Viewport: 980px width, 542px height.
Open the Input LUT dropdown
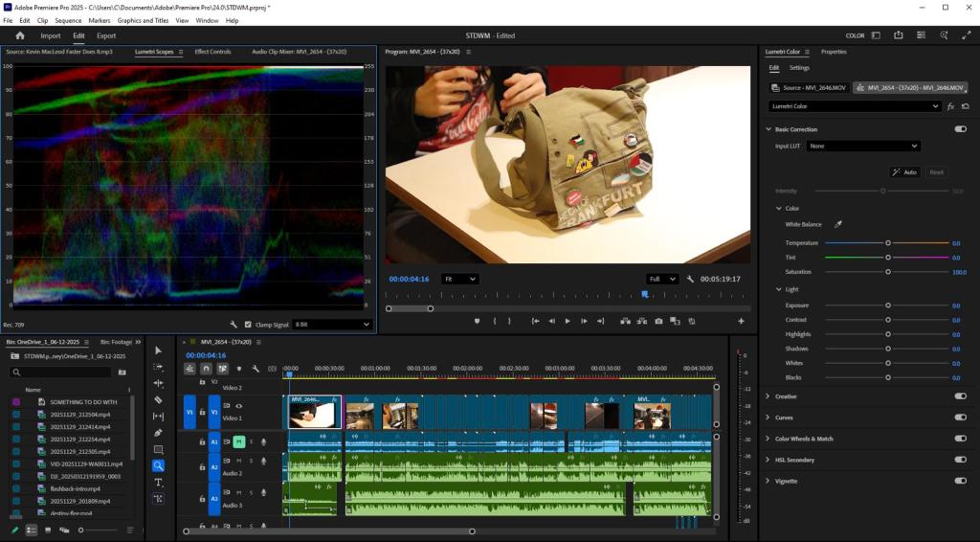[862, 146]
